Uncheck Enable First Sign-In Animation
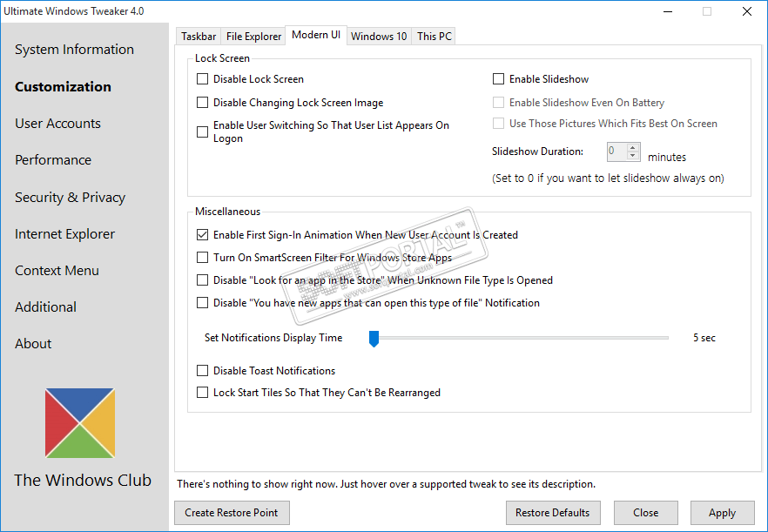The image size is (768, 532). tap(202, 235)
